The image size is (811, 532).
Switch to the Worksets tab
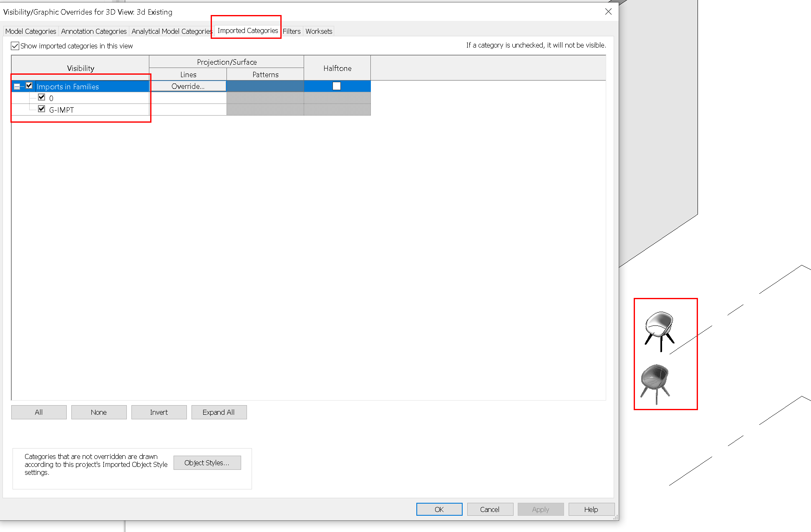(x=319, y=31)
